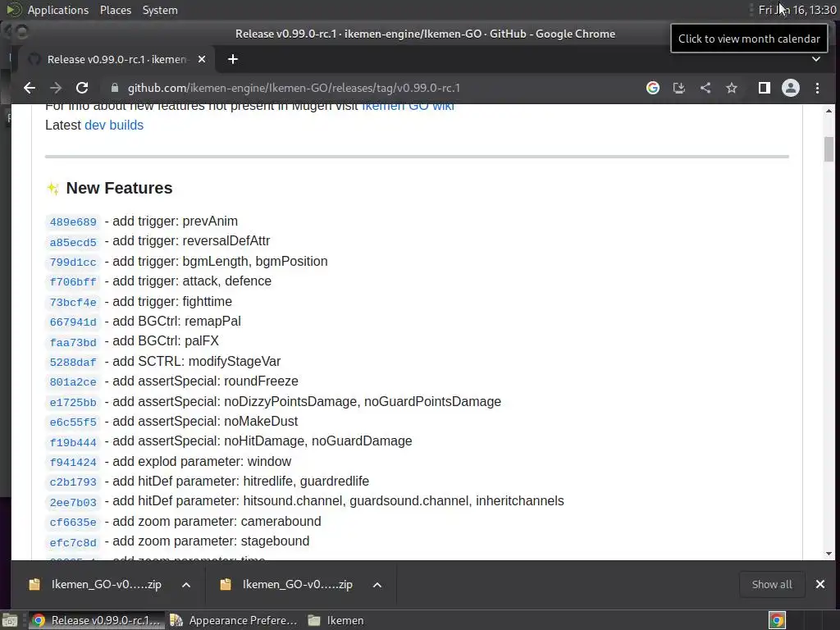Open the Places menu
This screenshot has width=840, height=630.
(115, 10)
